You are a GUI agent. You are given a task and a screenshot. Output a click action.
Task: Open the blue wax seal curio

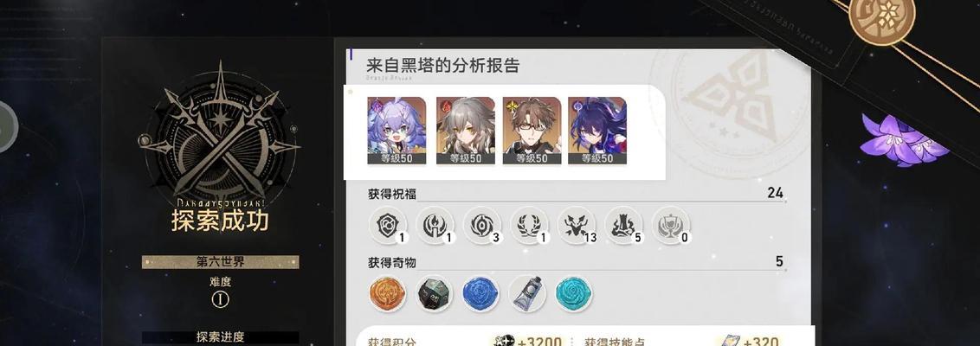point(480,294)
